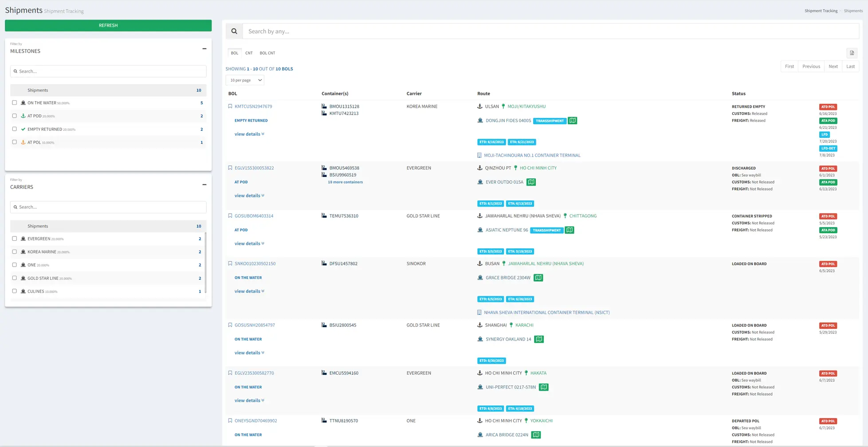Viewport: 868px width, 447px height.
Task: Go to Next page
Action: tap(833, 67)
